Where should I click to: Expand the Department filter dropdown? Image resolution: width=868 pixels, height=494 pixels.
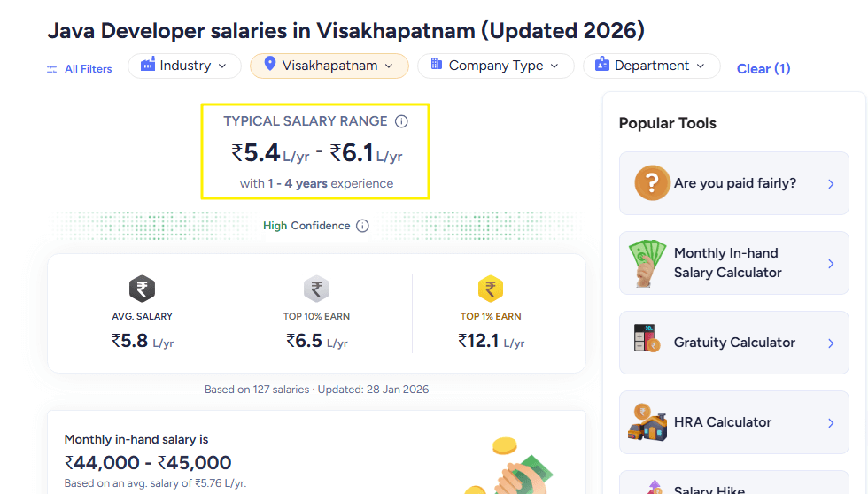point(651,66)
